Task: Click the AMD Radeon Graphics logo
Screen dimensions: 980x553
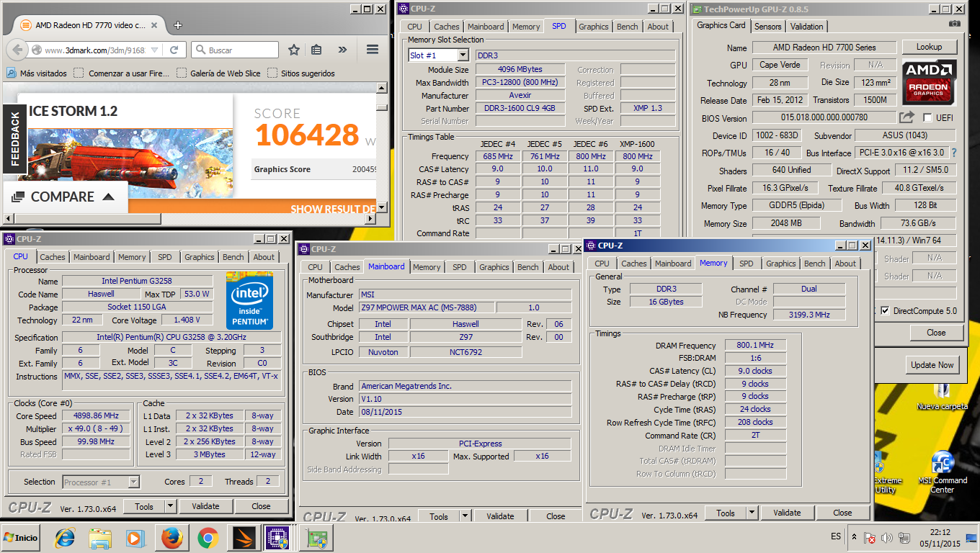Action: tap(930, 82)
